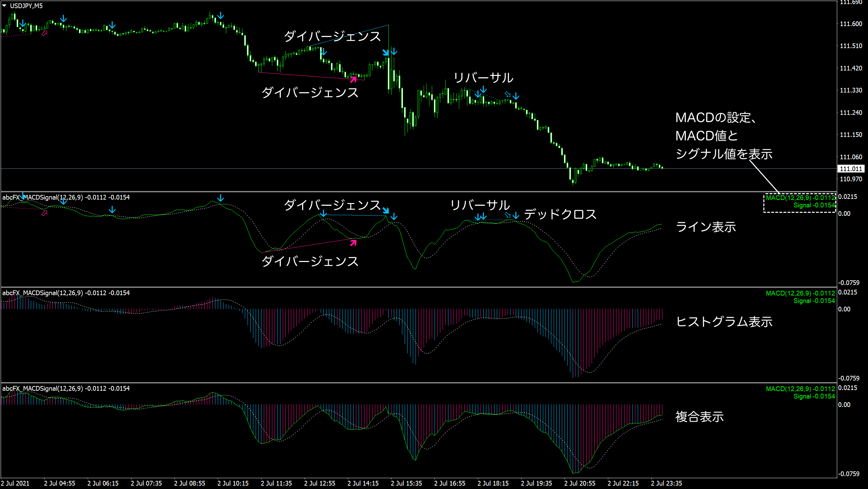Click the hollow blue diagonal arrow on the price chart
Viewport: 868px width, 489px height.
click(x=507, y=94)
